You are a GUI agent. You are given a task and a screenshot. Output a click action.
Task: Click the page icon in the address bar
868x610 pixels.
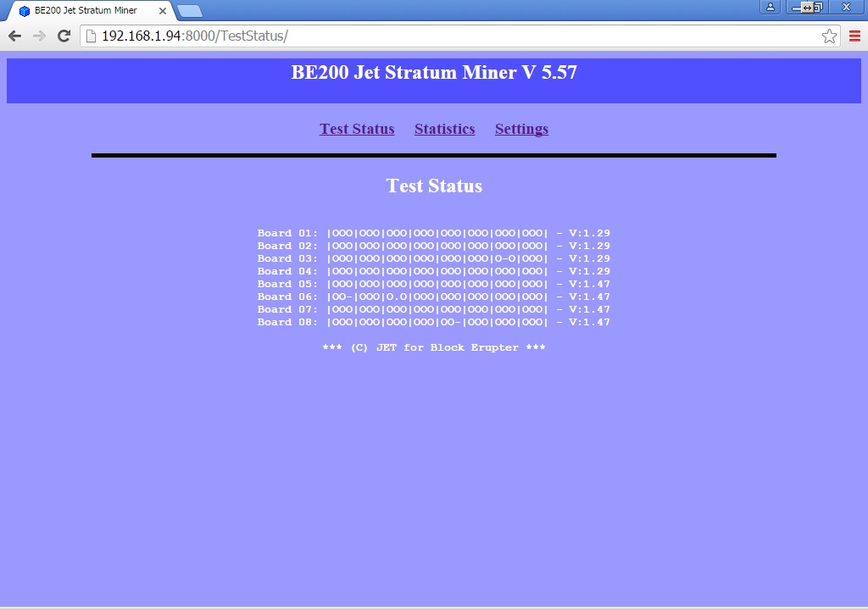91,36
